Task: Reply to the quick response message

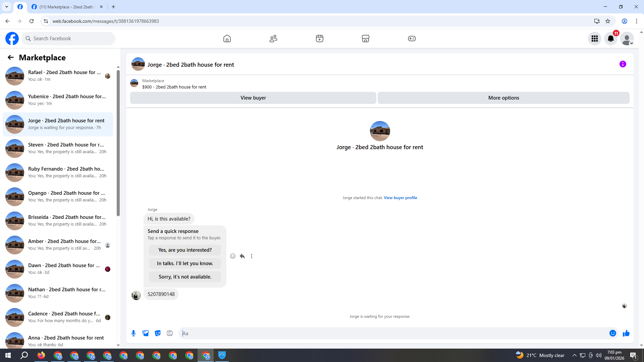Action: point(242,256)
